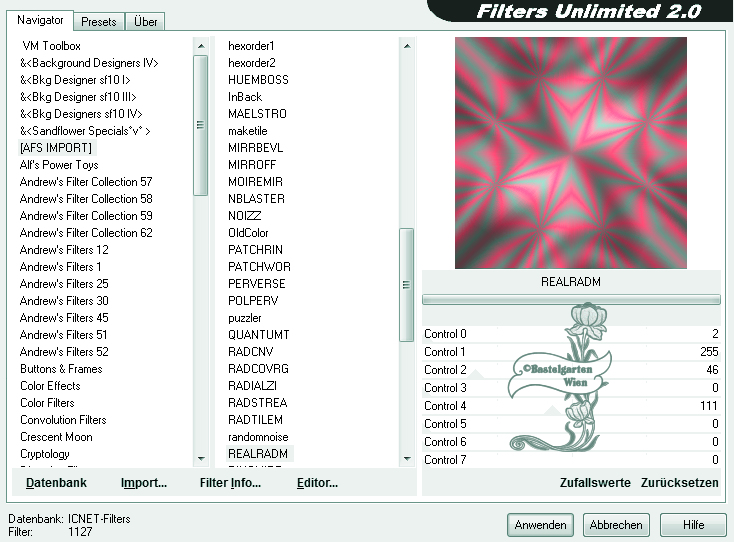Image resolution: width=734 pixels, height=542 pixels.
Task: Select Andrew's Filter Collection 62
Action: tap(86, 233)
